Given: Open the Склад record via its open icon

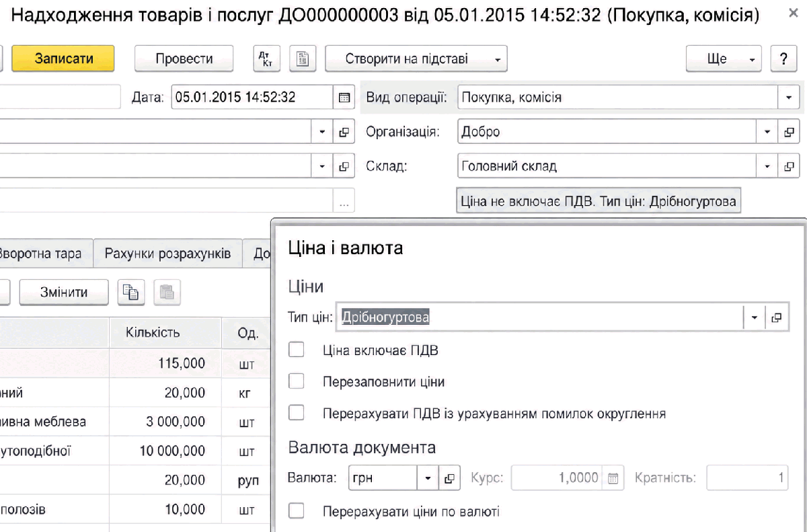Looking at the screenshot, I should pos(790,166).
